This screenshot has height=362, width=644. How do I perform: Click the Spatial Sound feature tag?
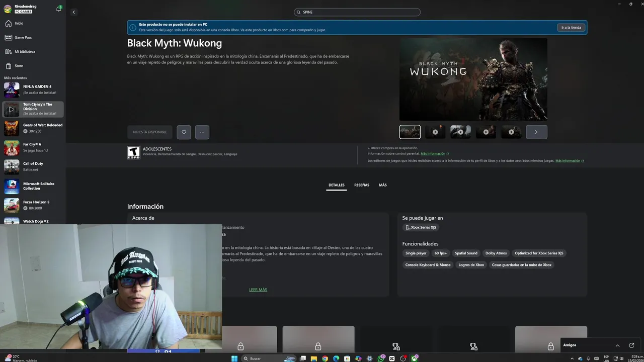[x=466, y=253]
